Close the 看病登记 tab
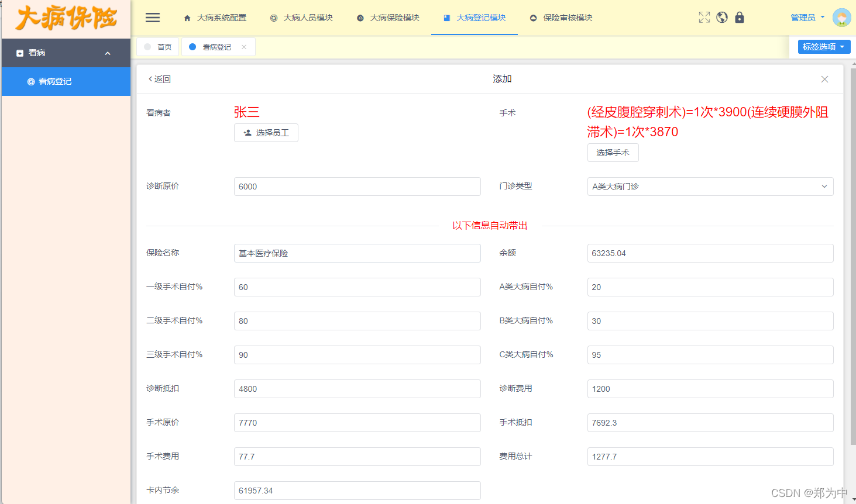The height and width of the screenshot is (504, 856). 244,47
